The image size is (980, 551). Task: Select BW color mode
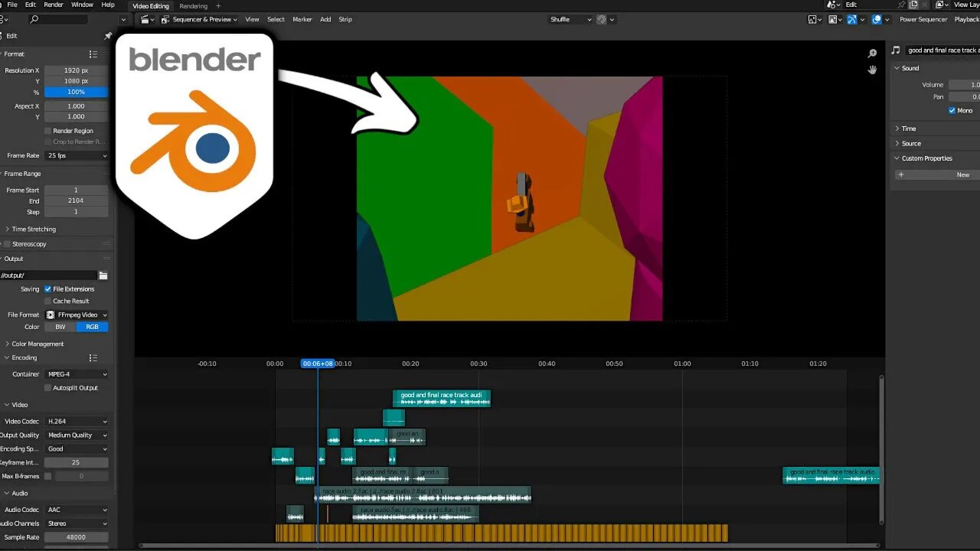coord(60,327)
